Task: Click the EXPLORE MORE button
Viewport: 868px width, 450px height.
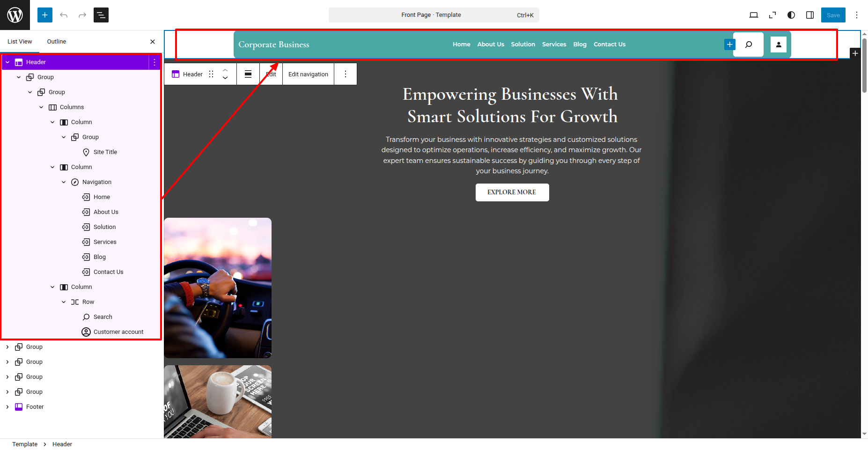Action: click(x=512, y=192)
